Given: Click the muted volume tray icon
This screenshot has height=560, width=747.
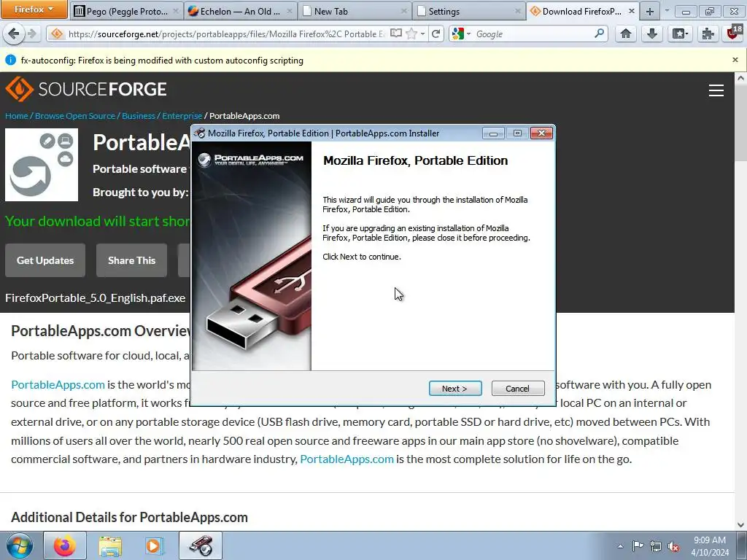Looking at the screenshot, I should [x=673, y=547].
